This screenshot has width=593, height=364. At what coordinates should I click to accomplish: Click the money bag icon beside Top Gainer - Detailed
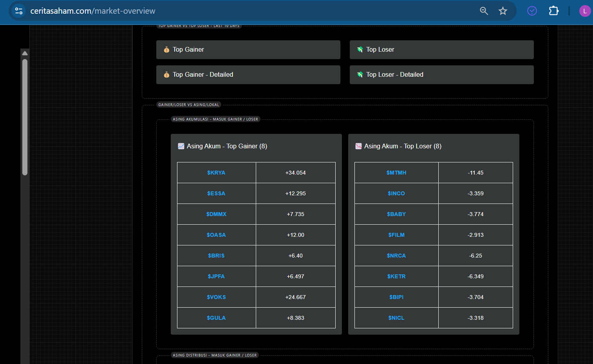(166, 75)
